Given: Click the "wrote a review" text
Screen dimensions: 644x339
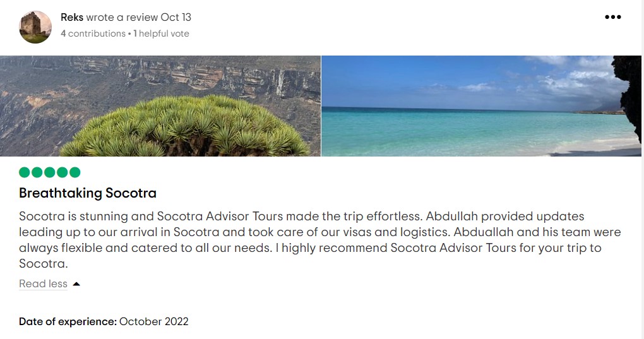Looking at the screenshot, I should [122, 17].
